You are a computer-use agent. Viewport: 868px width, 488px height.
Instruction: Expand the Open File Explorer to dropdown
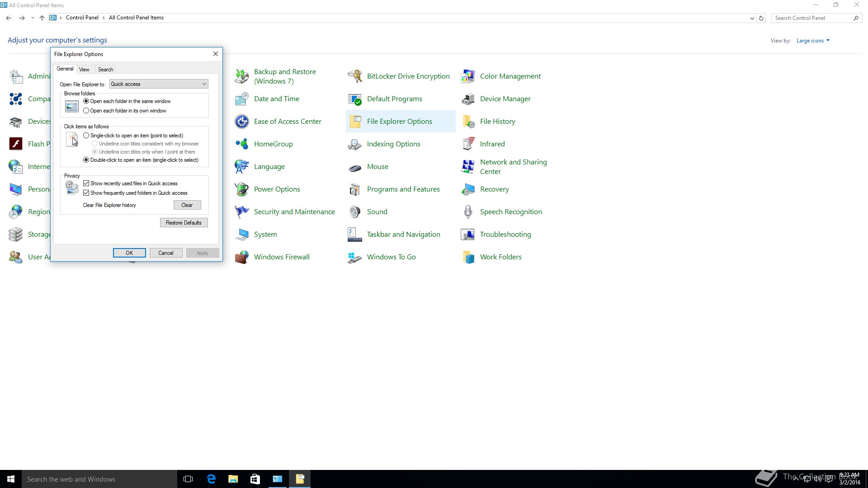[159, 84]
